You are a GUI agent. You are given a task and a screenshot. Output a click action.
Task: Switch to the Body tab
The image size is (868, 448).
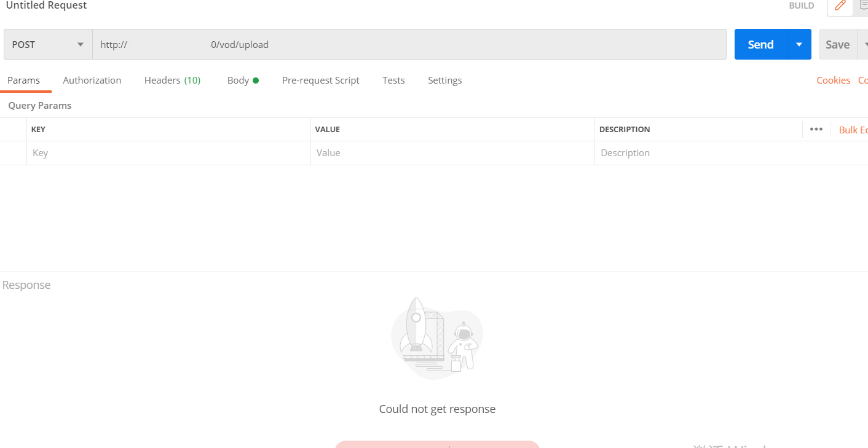point(243,81)
